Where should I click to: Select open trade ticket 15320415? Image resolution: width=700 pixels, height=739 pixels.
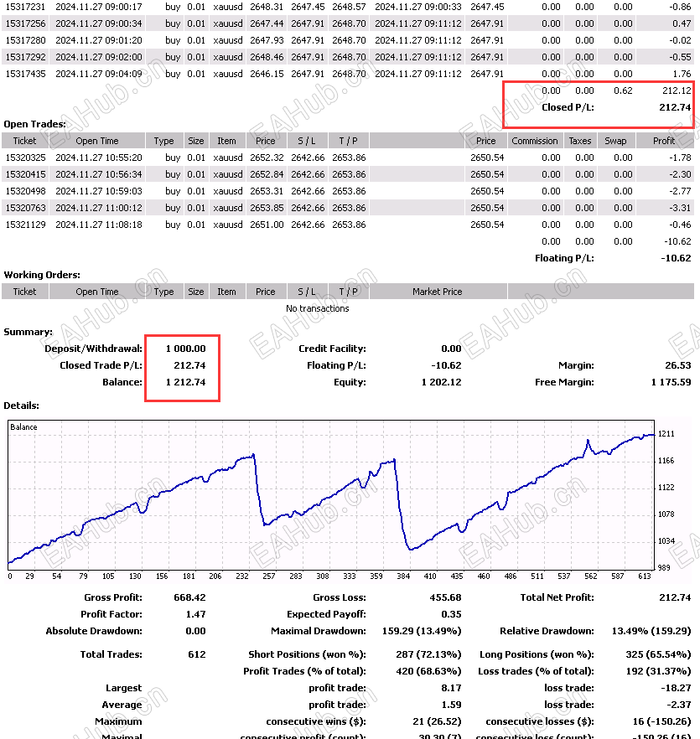tap(25, 174)
